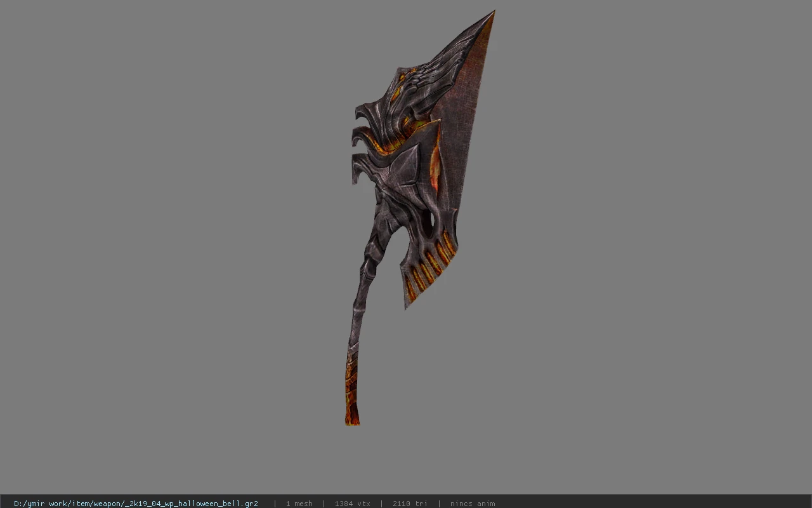This screenshot has height=508, width=812.
Task: Click the "1 mesh" status entry
Action: tap(299, 504)
